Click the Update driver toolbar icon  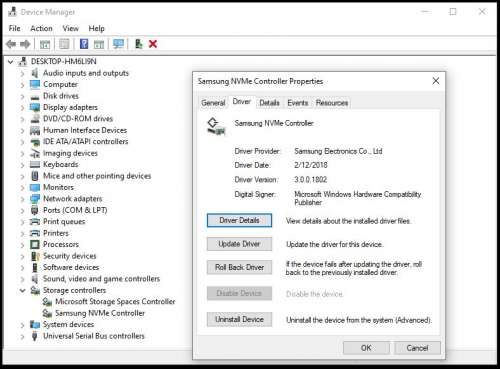(139, 44)
